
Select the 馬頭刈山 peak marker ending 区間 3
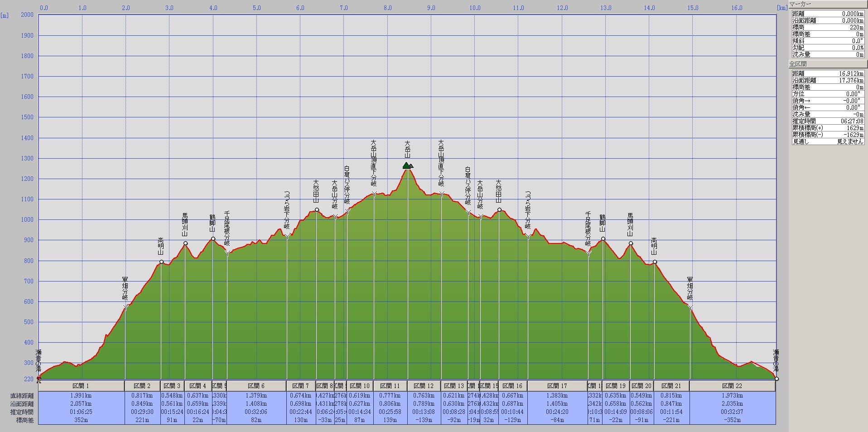[185, 243]
